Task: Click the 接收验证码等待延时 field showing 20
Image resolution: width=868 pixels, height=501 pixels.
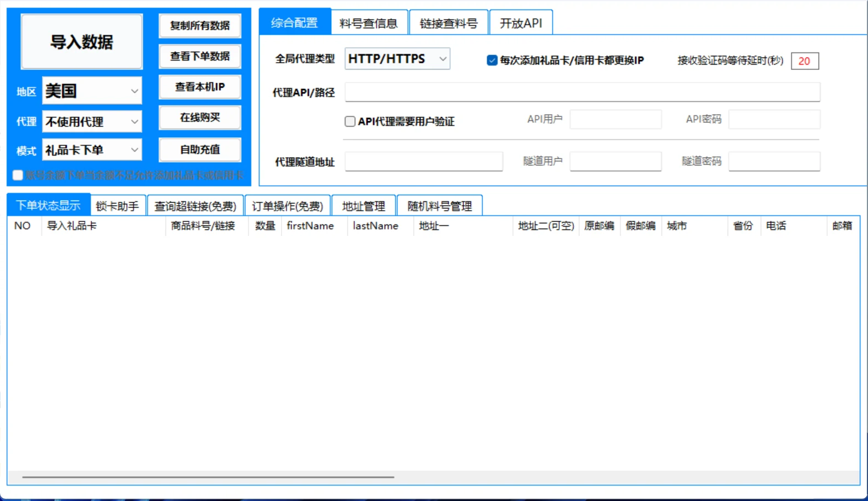Action: coord(805,61)
